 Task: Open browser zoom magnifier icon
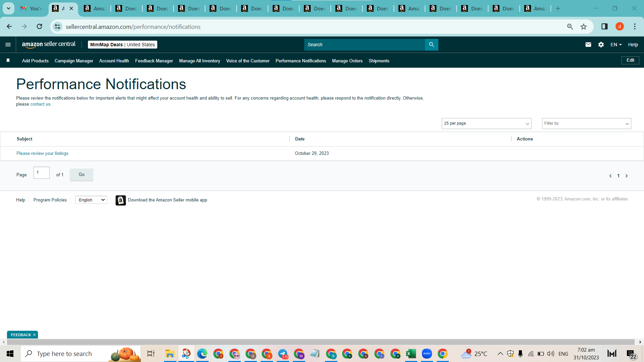(x=570, y=26)
